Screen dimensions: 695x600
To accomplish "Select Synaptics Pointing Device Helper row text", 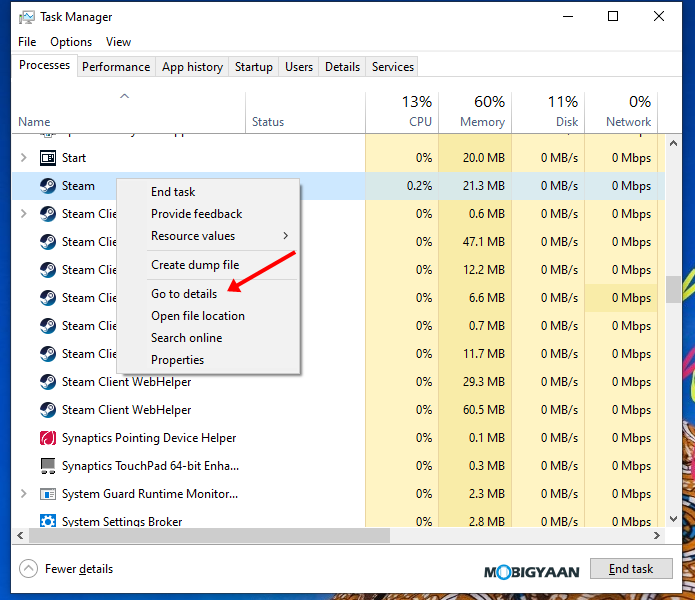I will pos(149,438).
